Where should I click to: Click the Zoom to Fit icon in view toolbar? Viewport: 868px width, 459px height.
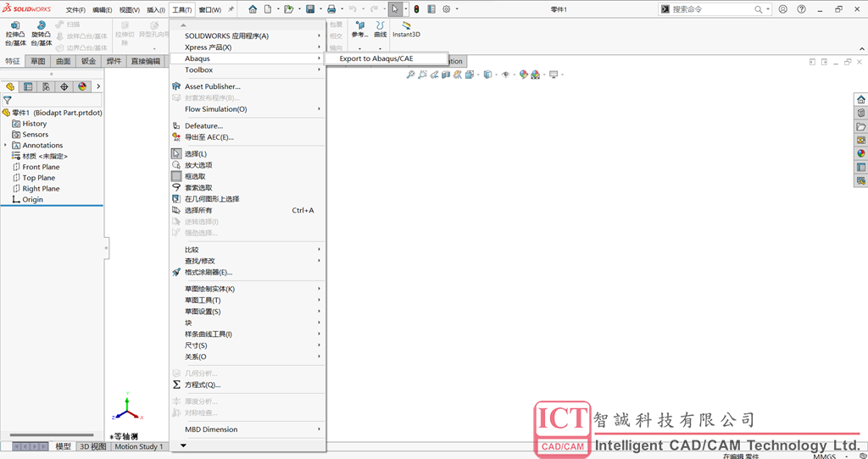410,75
